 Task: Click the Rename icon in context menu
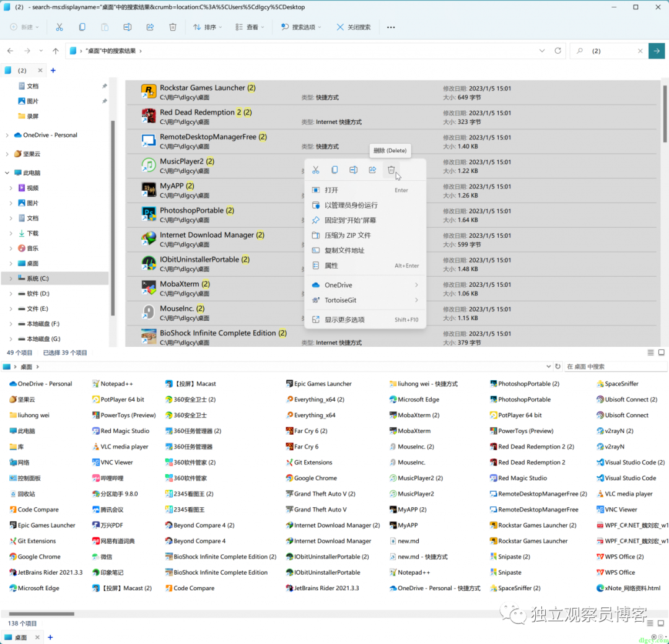pos(353,170)
